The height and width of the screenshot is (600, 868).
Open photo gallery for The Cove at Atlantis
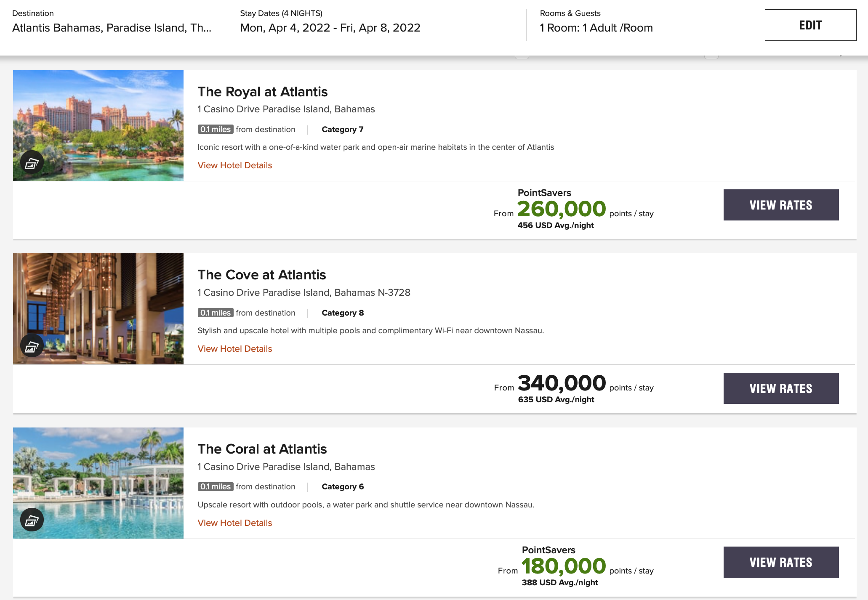(32, 346)
